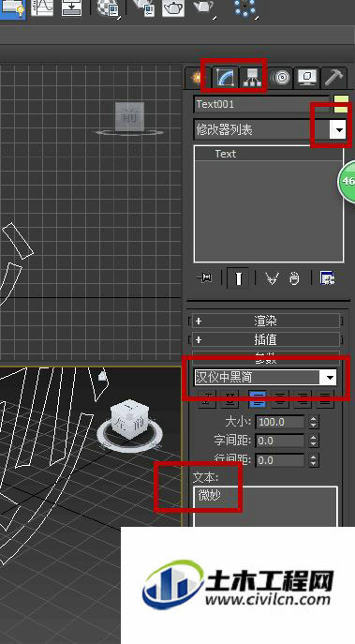The width and height of the screenshot is (355, 644).
Task: Toggle italic text style button
Action: (208, 399)
